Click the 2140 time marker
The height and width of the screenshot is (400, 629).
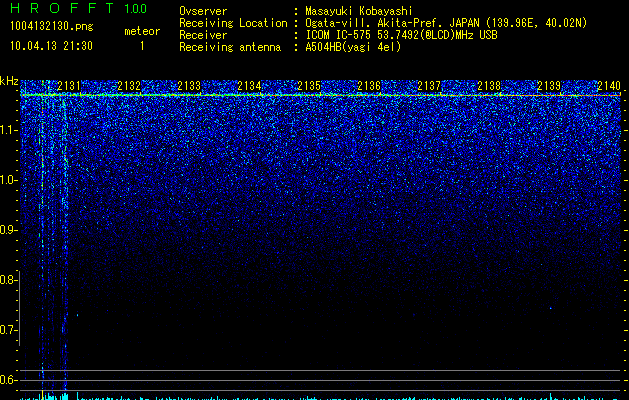[609, 86]
